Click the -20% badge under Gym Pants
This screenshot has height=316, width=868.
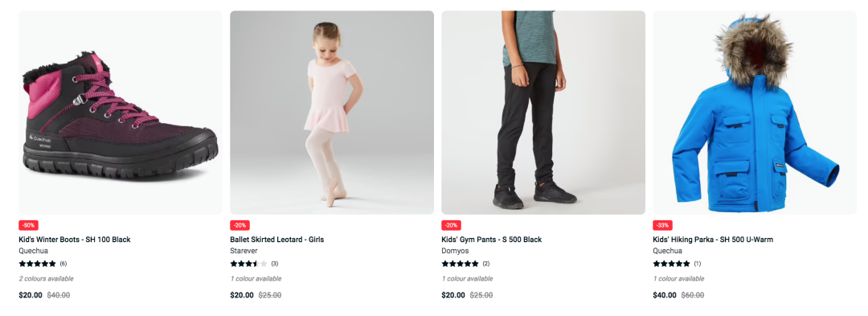(451, 225)
